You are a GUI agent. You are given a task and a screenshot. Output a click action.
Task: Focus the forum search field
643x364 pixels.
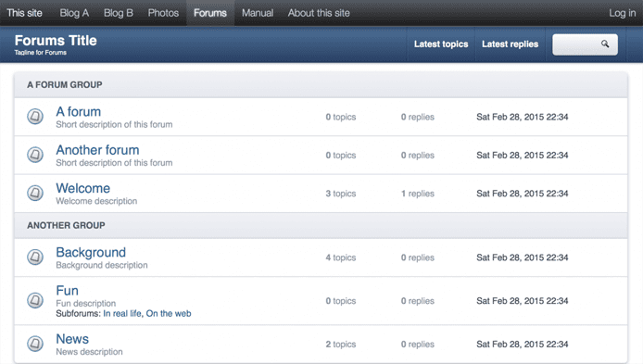[x=585, y=44]
